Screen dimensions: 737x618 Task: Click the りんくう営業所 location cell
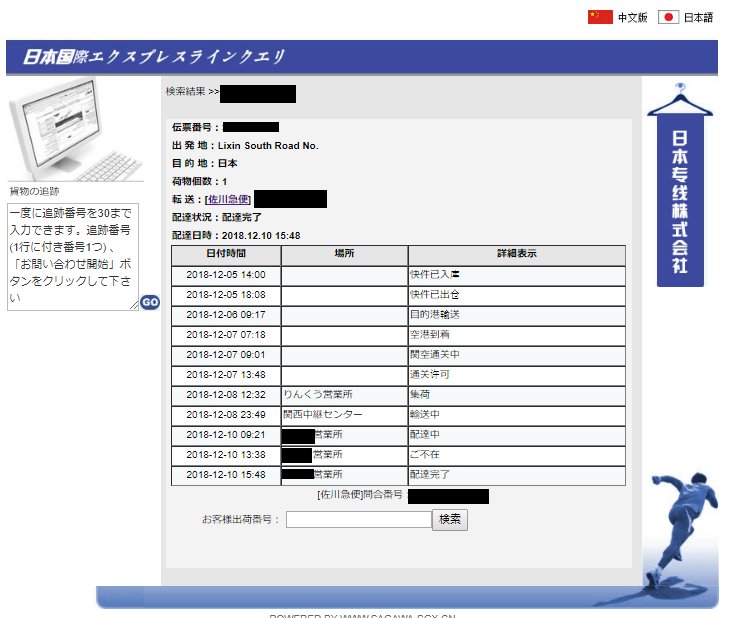(345, 395)
